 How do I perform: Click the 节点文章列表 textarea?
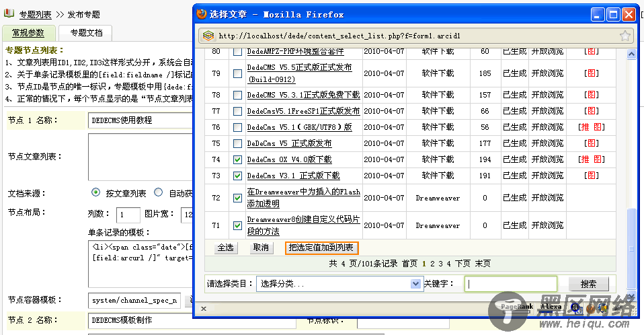[x=140, y=157]
